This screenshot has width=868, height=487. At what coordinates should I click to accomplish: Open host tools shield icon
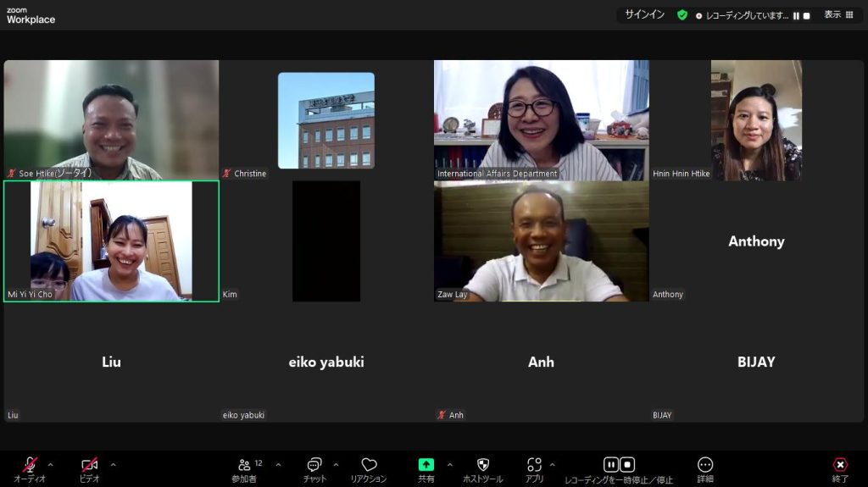[x=482, y=465]
